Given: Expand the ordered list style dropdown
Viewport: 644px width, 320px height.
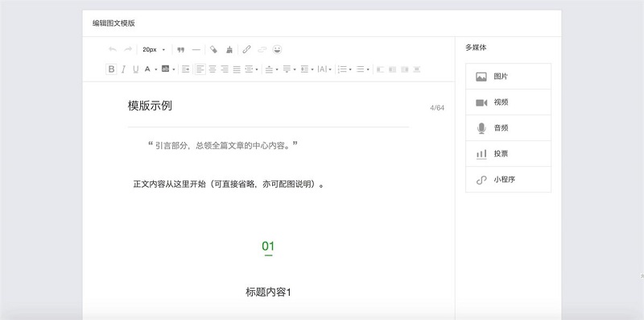Looking at the screenshot, I should tap(350, 69).
